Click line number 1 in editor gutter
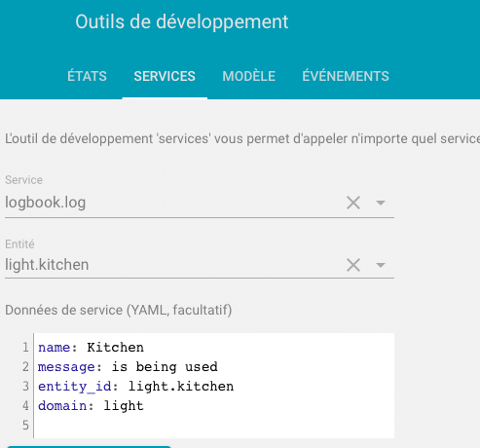The height and width of the screenshot is (448, 480). pos(25,348)
